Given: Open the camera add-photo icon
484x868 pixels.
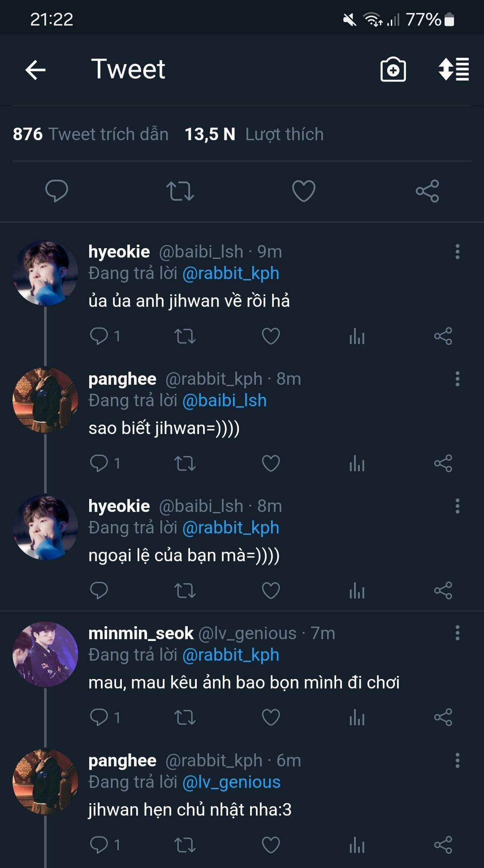Looking at the screenshot, I should point(393,70).
